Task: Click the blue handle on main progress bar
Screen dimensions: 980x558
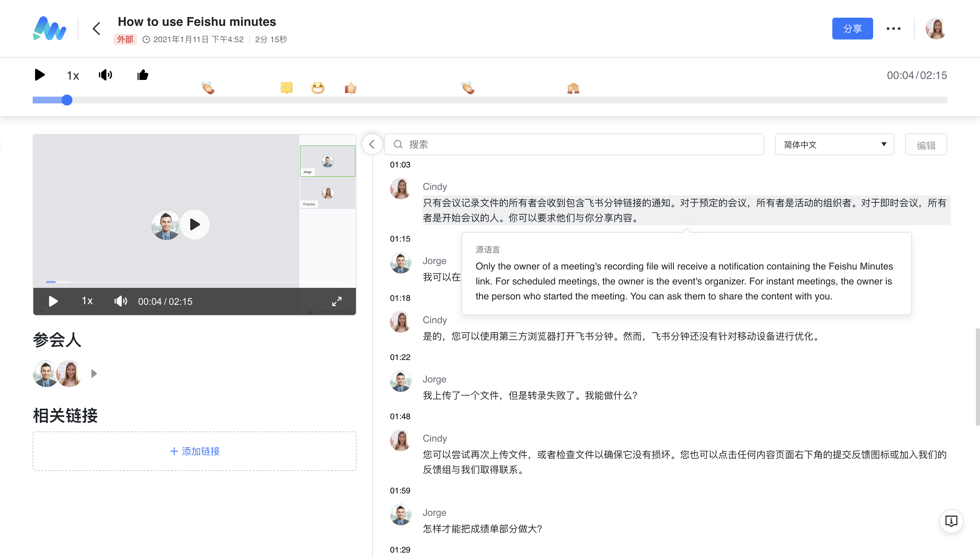Action: [67, 100]
